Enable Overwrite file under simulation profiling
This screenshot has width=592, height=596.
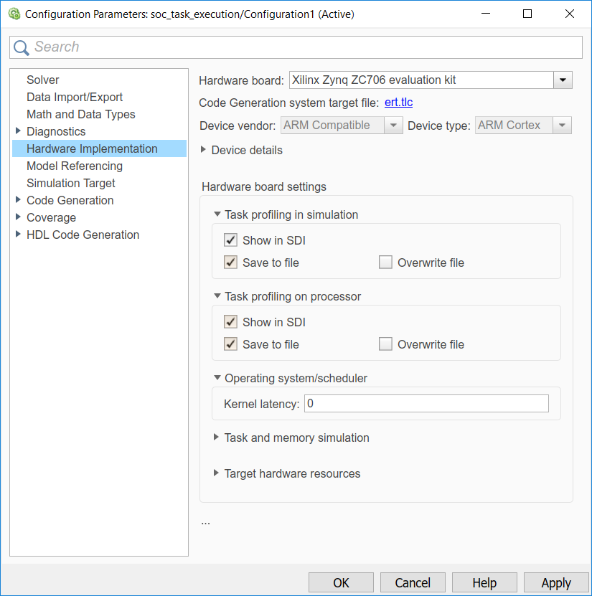point(386,262)
